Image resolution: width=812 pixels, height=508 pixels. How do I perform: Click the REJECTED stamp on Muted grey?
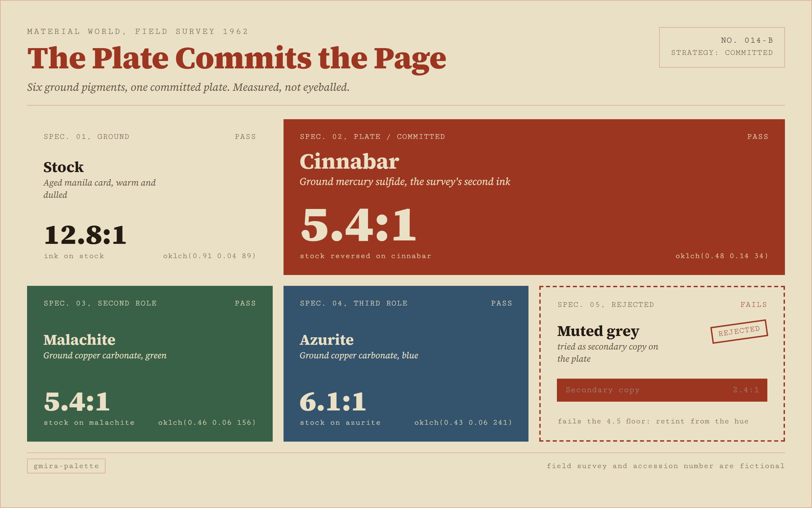click(x=739, y=331)
